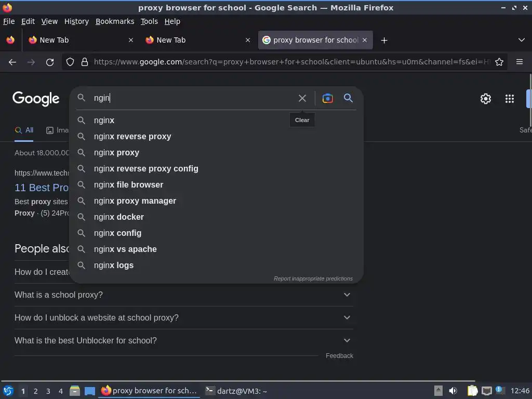This screenshot has width=532, height=399.
Task: Bookmark this page with the star
Action: pos(499,62)
